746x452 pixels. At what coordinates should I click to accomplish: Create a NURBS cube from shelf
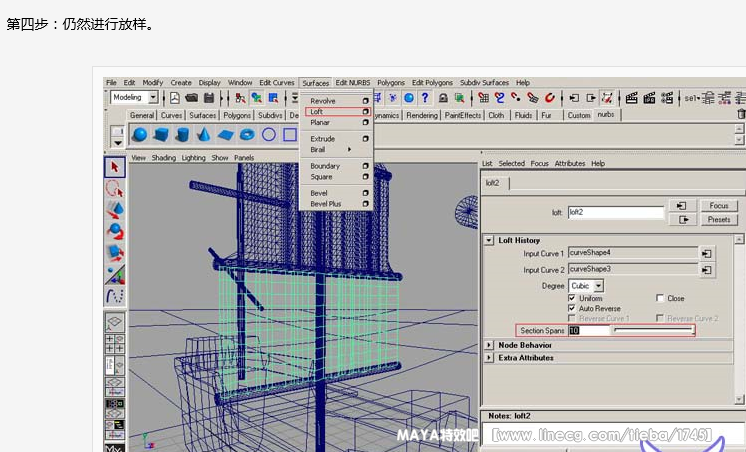point(160,135)
